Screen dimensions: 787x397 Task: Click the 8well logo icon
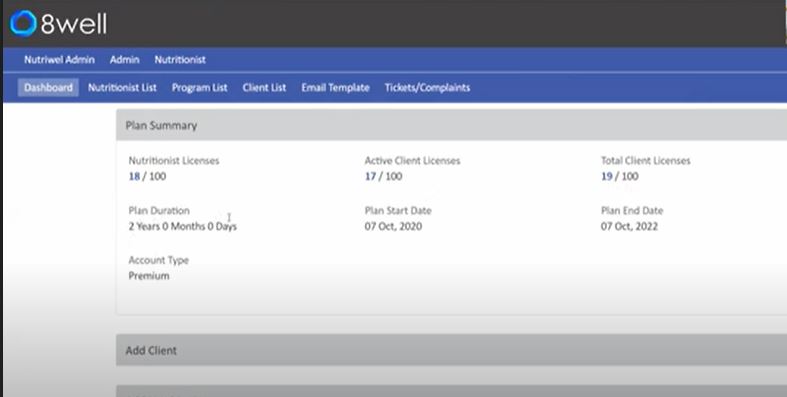23,23
